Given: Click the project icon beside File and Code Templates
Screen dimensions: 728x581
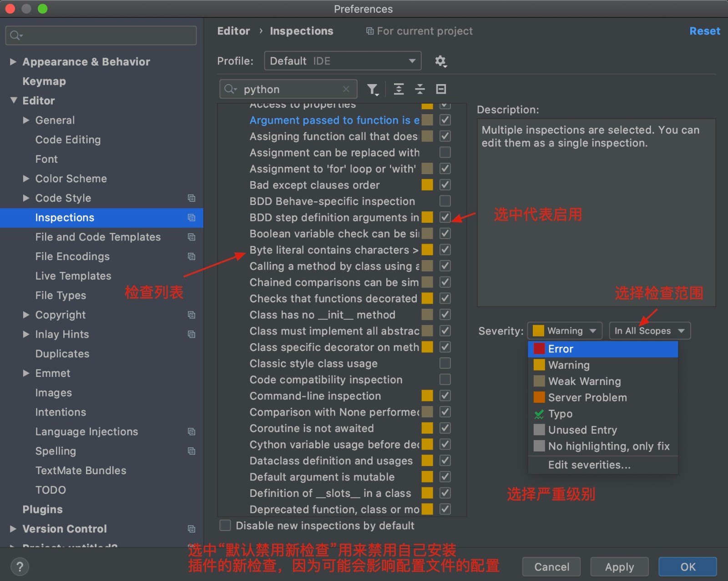Looking at the screenshot, I should 192,237.
